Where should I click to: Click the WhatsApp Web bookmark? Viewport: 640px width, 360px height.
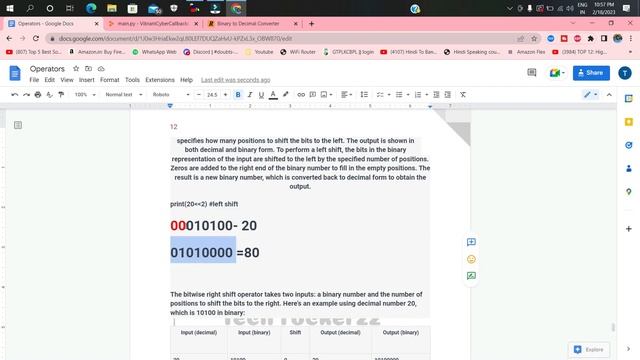154,52
